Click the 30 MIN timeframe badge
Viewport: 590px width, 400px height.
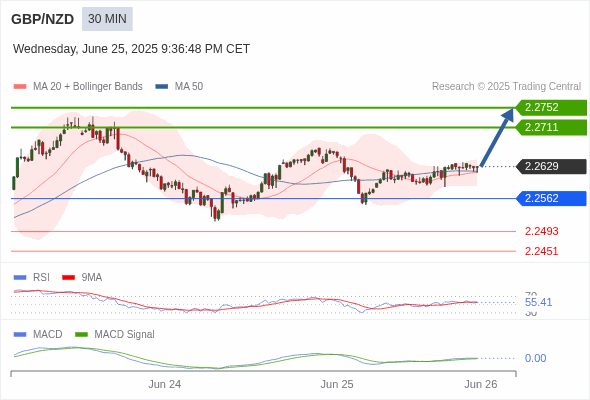click(107, 19)
